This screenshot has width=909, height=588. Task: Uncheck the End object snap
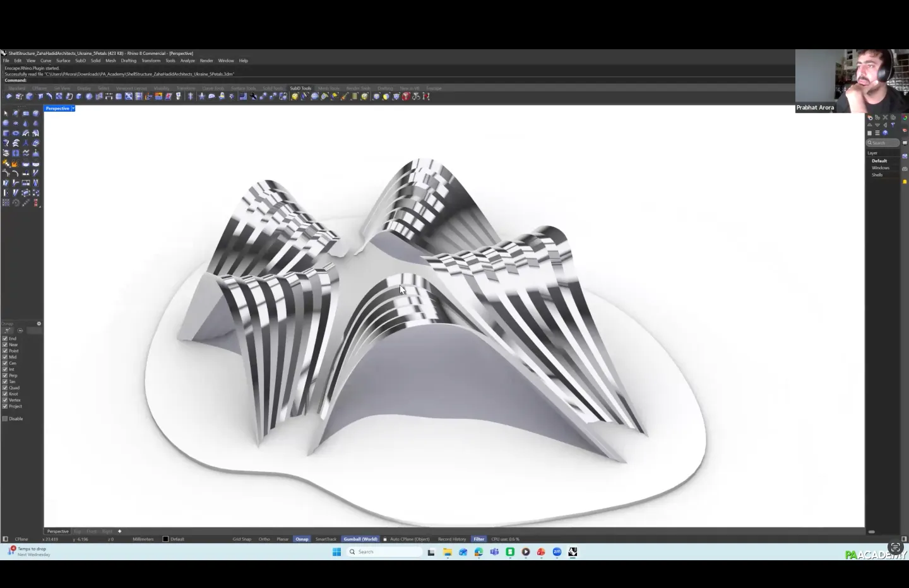(x=5, y=339)
